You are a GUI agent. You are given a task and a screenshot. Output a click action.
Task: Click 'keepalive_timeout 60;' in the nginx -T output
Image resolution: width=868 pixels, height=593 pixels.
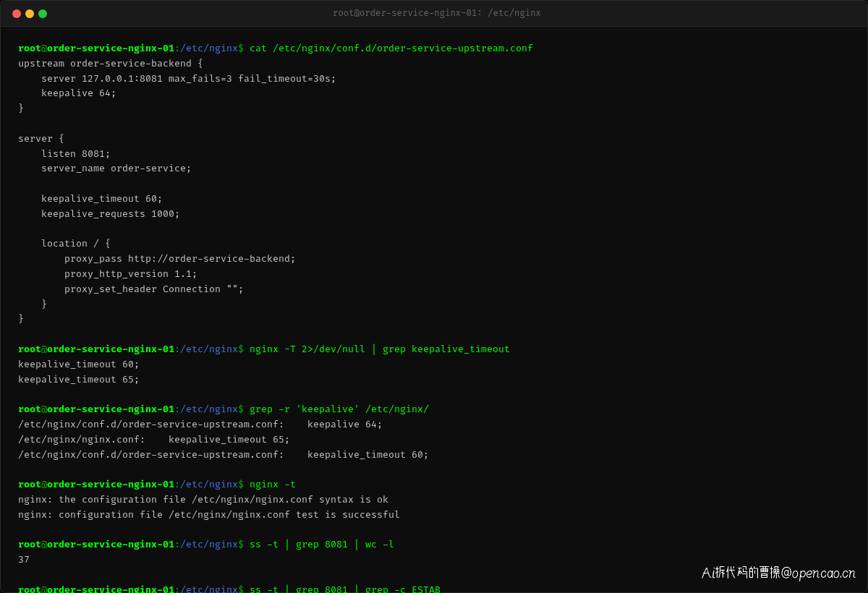(79, 364)
